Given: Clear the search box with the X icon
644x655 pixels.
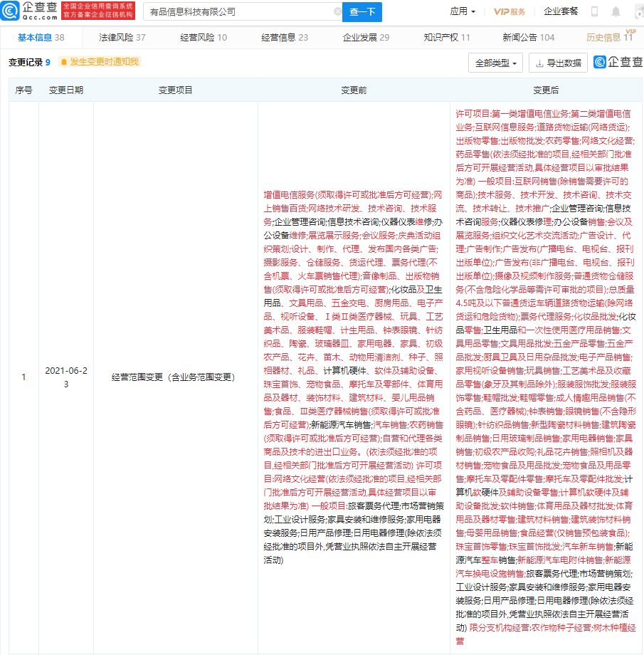Looking at the screenshot, I should pyautogui.click(x=337, y=11).
